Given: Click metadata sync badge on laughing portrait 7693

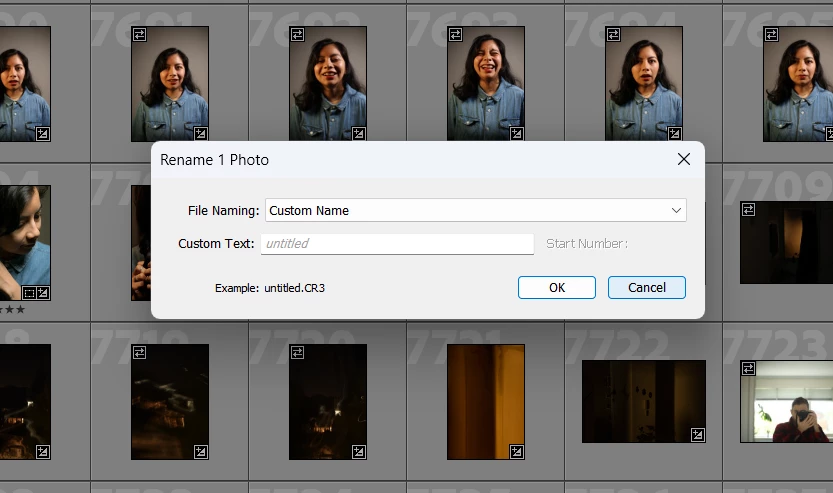Looking at the screenshot, I should 455,35.
